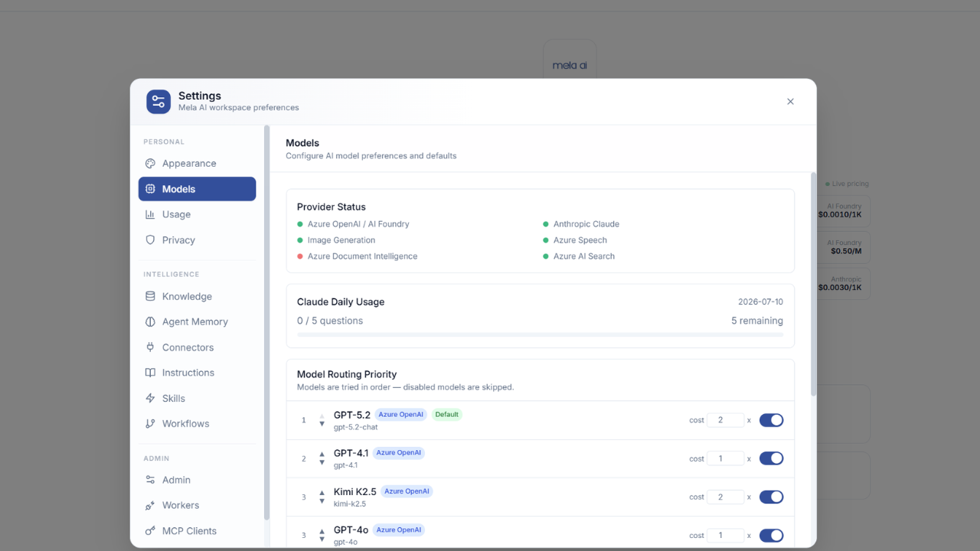Image resolution: width=980 pixels, height=551 pixels.
Task: Click the date "2026-07-10"
Action: (760, 302)
